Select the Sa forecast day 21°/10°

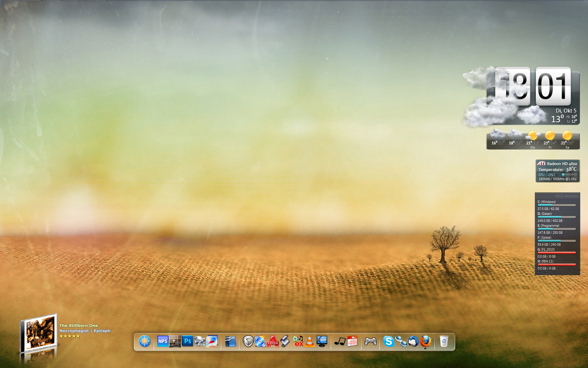click(567, 139)
